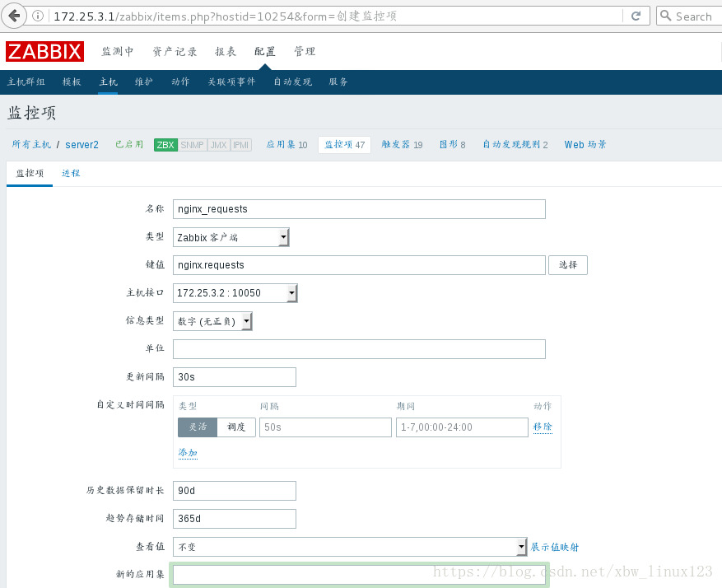Open the 查看值 dropdown showing 不变
The image size is (722, 588).
(x=350, y=547)
